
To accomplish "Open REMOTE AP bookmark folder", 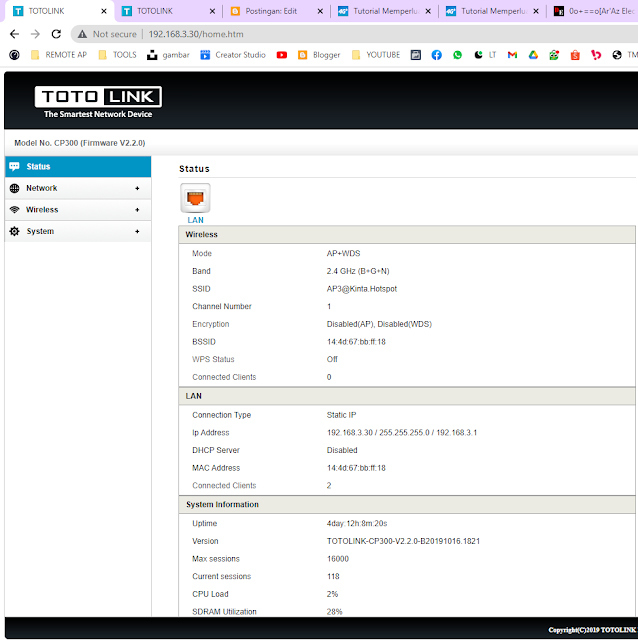I will pyautogui.click(x=59, y=55).
